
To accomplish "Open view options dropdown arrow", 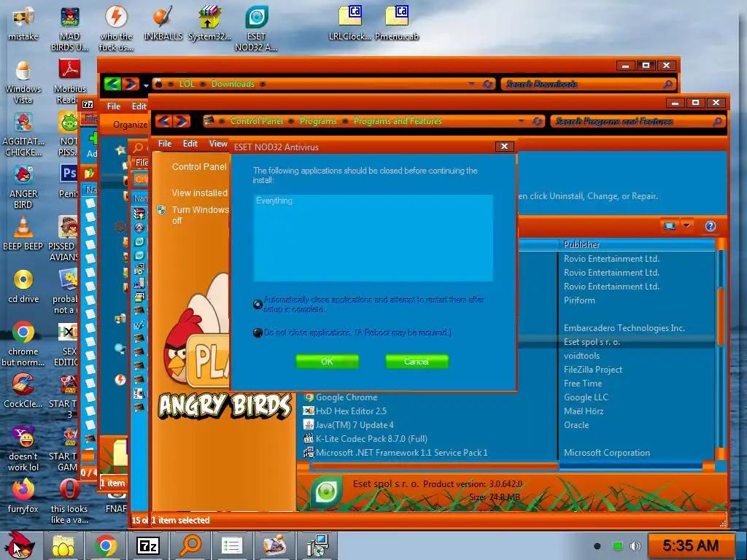I will pos(686,225).
